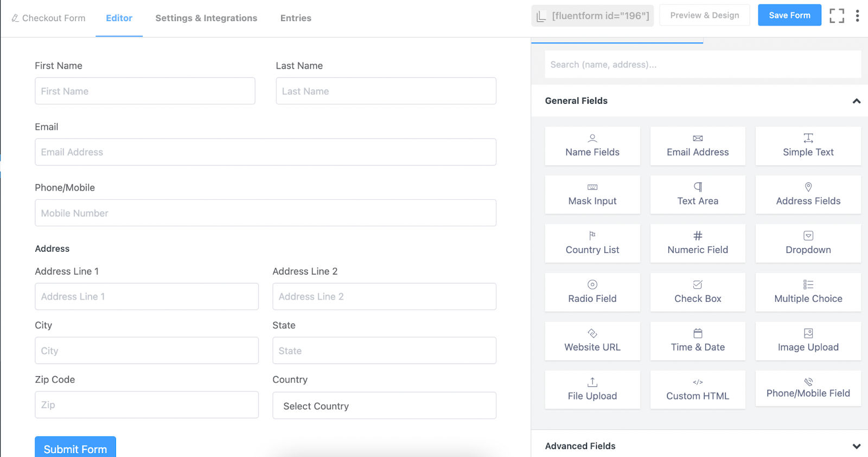
Task: Add the Numeric Field hash icon
Action: (x=698, y=236)
